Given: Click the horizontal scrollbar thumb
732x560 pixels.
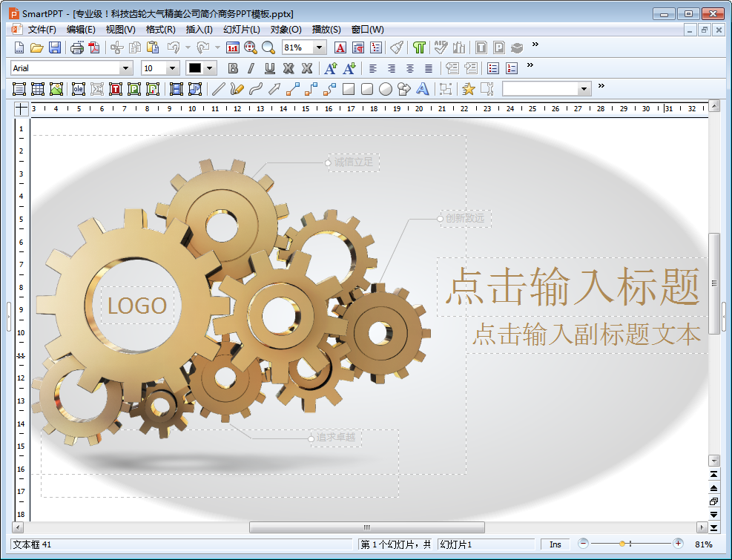Looking at the screenshot, I should [x=367, y=527].
